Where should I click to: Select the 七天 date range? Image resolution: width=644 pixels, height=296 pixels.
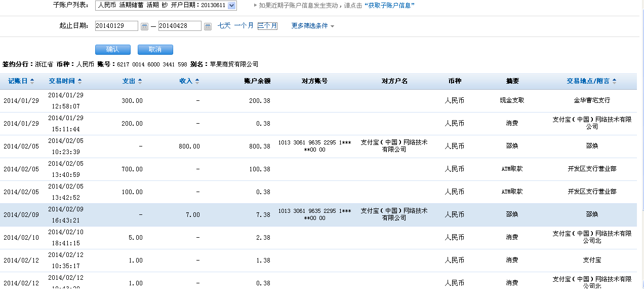pos(224,25)
